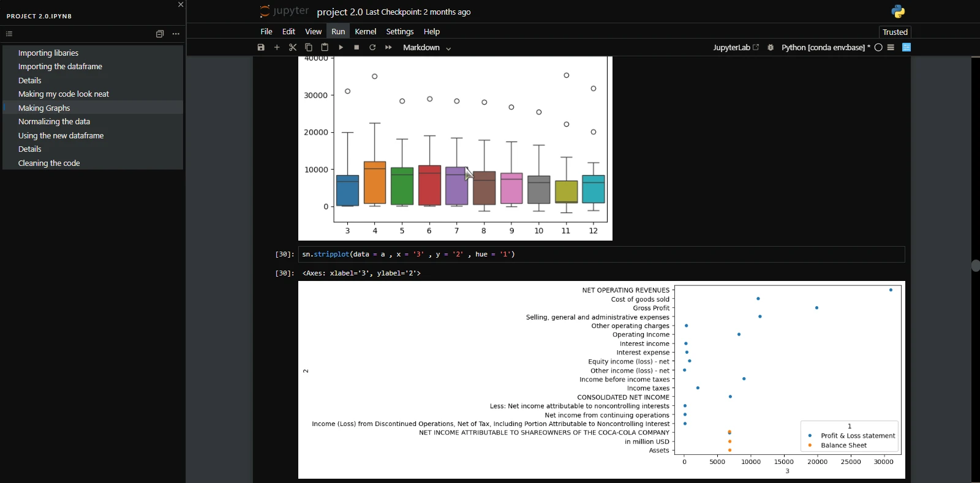Open the Settings menu
The height and width of the screenshot is (483, 980).
(x=399, y=32)
